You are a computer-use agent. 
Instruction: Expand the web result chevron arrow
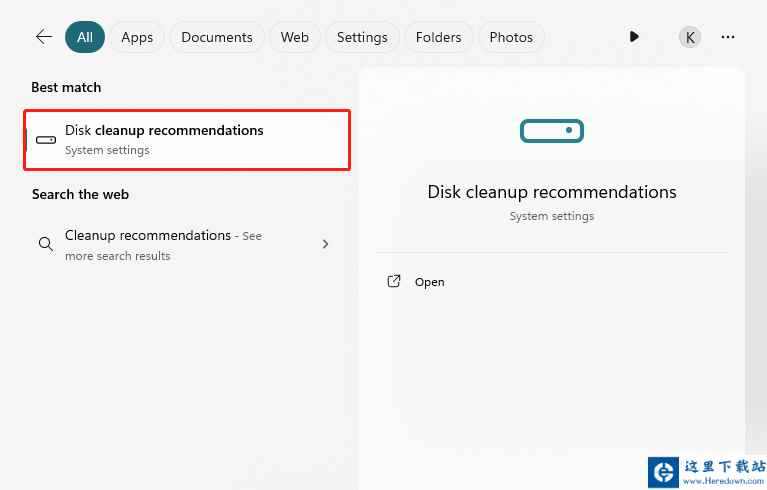pos(325,244)
